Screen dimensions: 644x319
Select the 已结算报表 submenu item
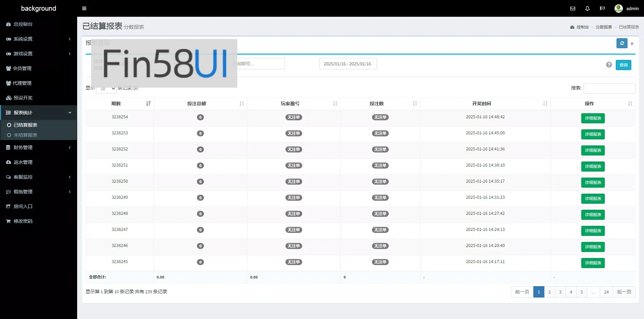(x=25, y=125)
